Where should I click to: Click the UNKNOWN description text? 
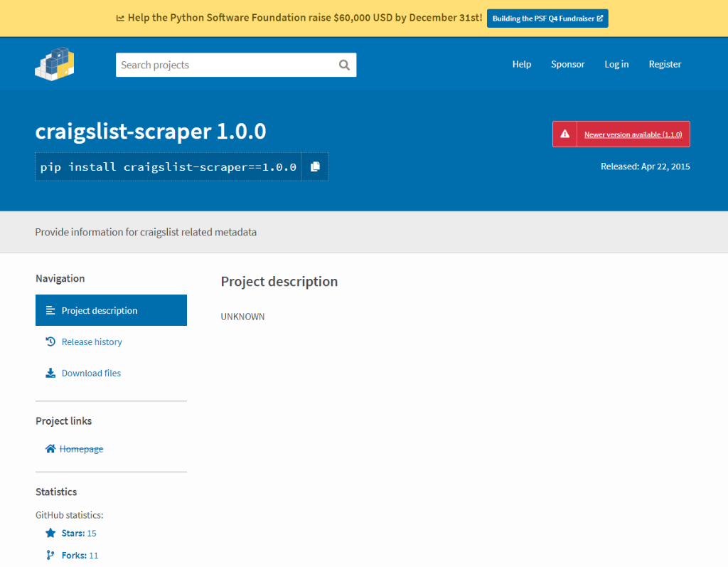(242, 317)
